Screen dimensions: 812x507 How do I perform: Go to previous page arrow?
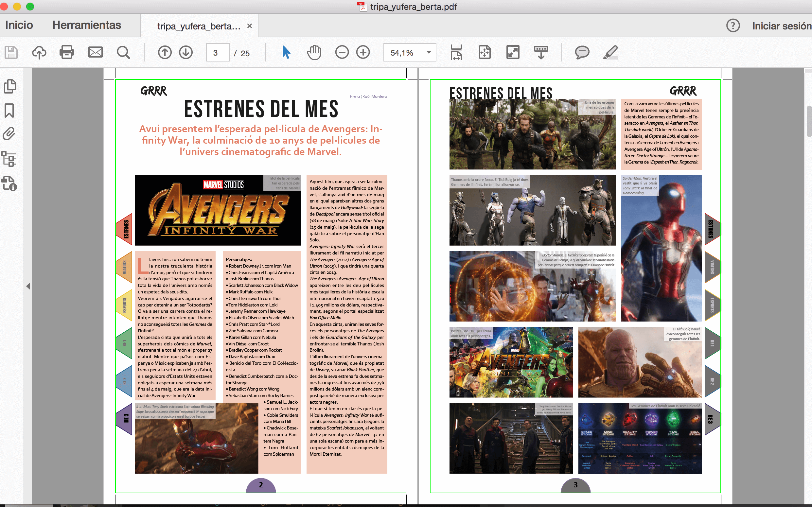[x=165, y=53]
